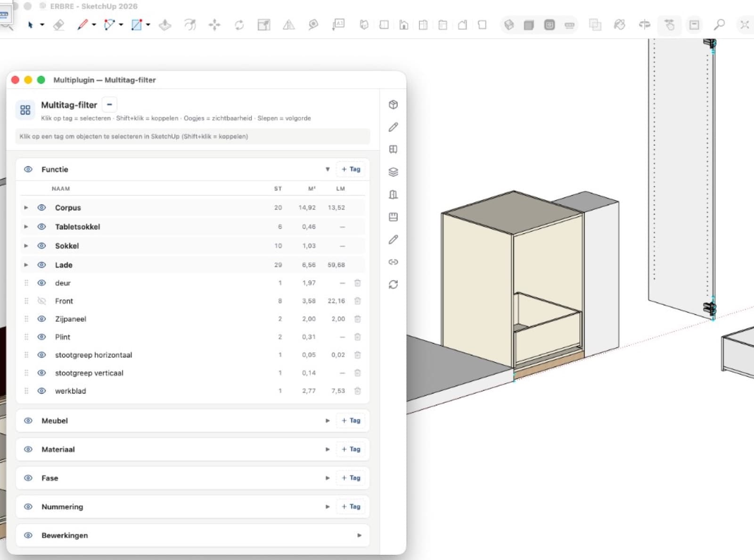754x560 pixels.
Task: Toggle the eye icon for Tabletsokkel
Action: click(x=41, y=227)
